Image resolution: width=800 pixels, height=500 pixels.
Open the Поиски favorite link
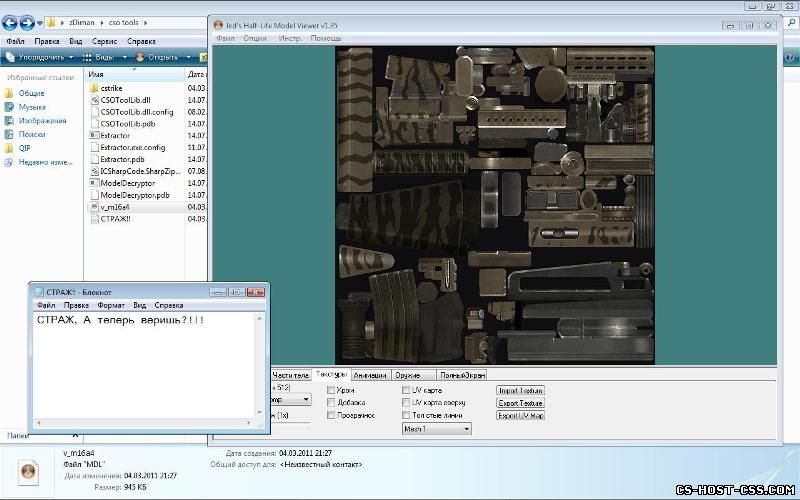pyautogui.click(x=32, y=134)
